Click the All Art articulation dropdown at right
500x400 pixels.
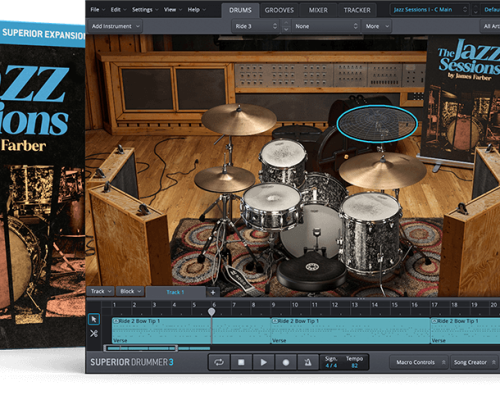coord(491,26)
